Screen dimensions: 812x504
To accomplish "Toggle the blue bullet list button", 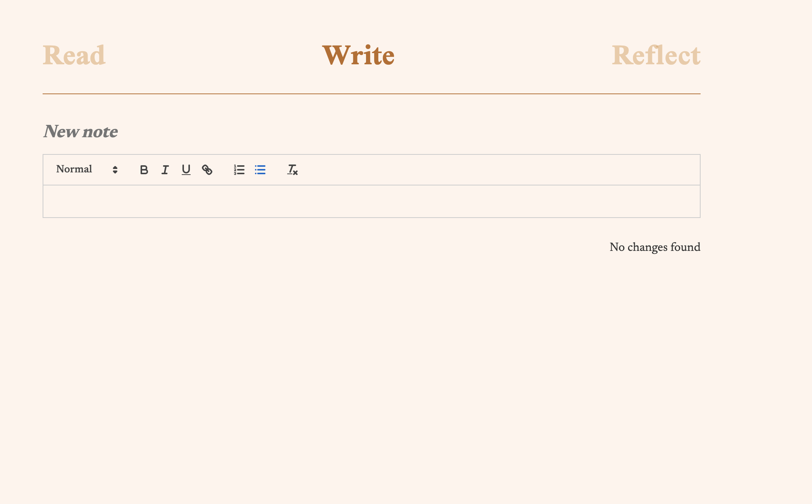I will 260,170.
